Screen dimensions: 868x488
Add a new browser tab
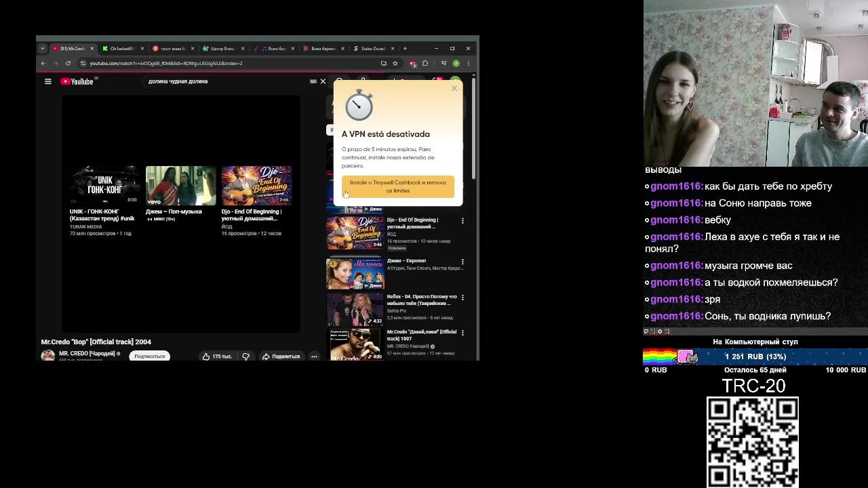tap(405, 48)
